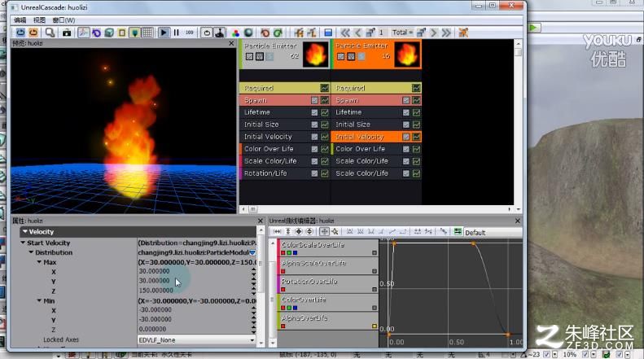Click the Max X value field 30.000000

pos(195,271)
